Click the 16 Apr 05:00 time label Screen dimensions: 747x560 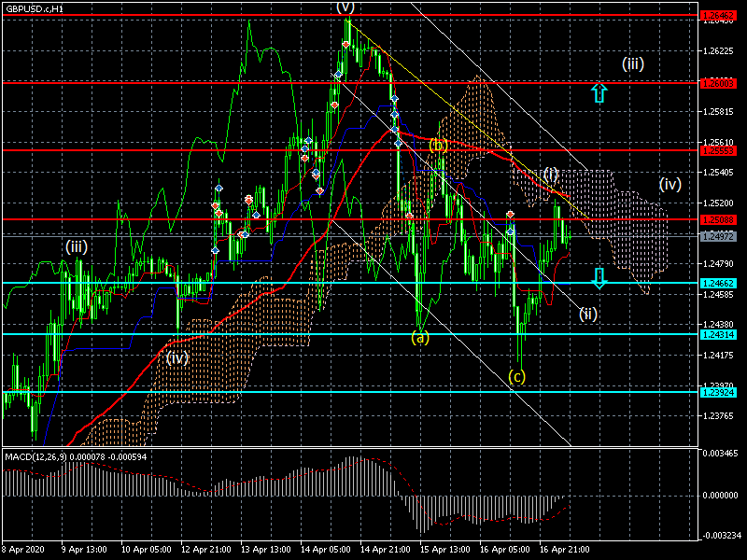click(504, 549)
